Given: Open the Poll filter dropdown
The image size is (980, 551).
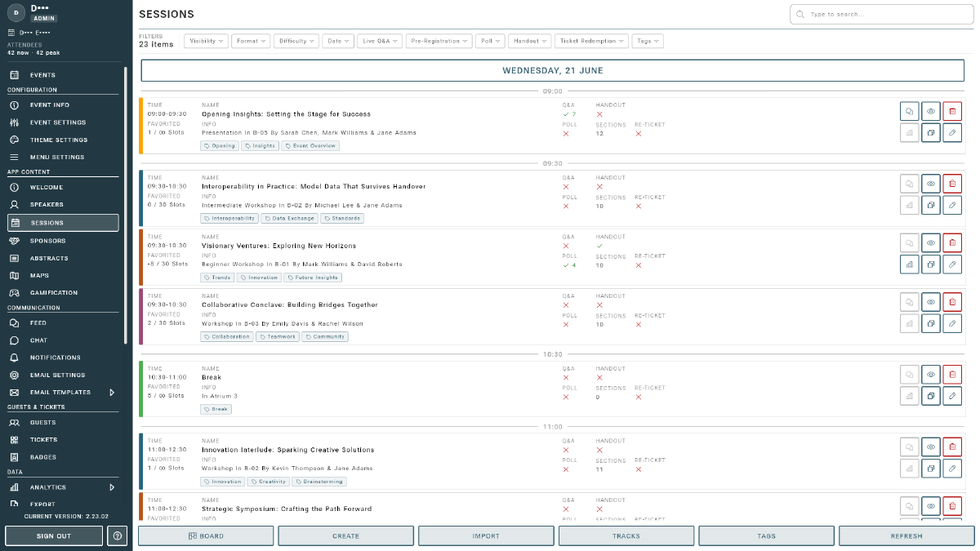Looking at the screenshot, I should [x=490, y=41].
